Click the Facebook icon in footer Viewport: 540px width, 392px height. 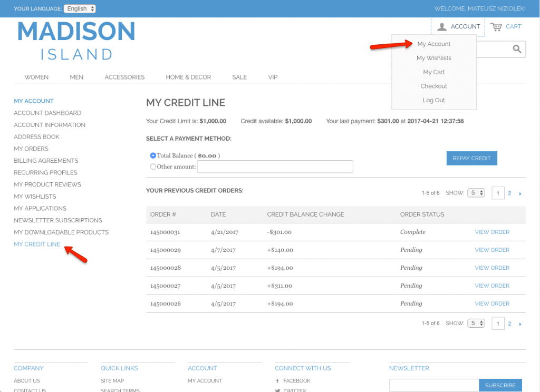tap(277, 381)
